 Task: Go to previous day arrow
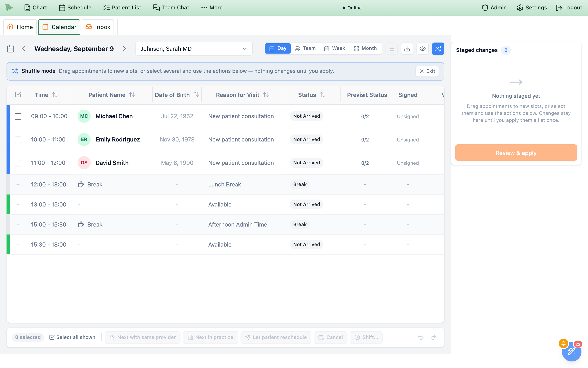pos(24,49)
